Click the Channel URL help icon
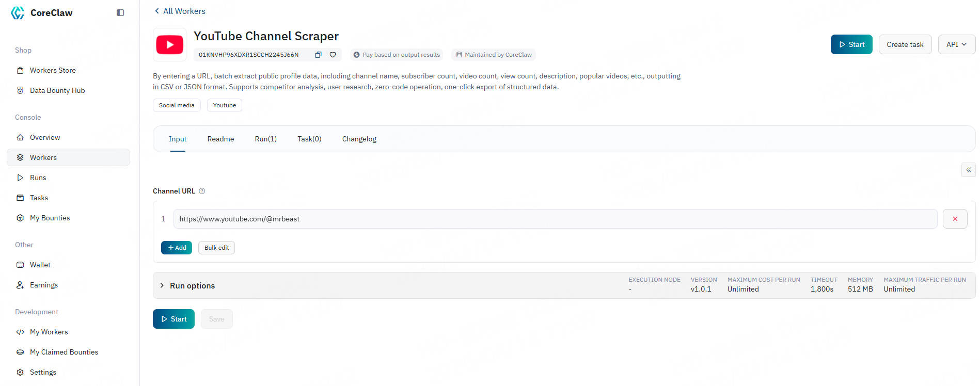This screenshot has height=386, width=980. pos(202,191)
